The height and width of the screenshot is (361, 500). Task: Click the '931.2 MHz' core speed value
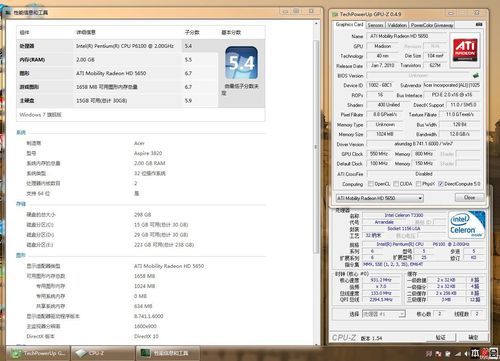[381, 280]
